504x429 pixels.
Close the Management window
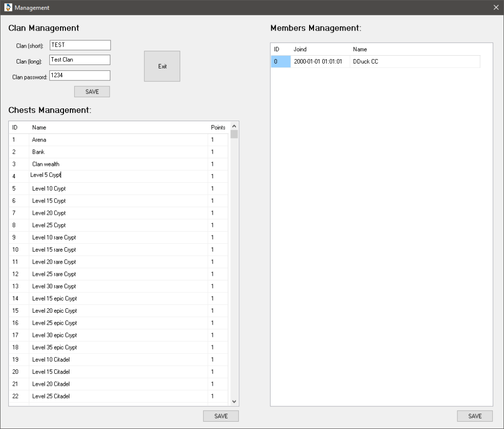[x=496, y=8]
